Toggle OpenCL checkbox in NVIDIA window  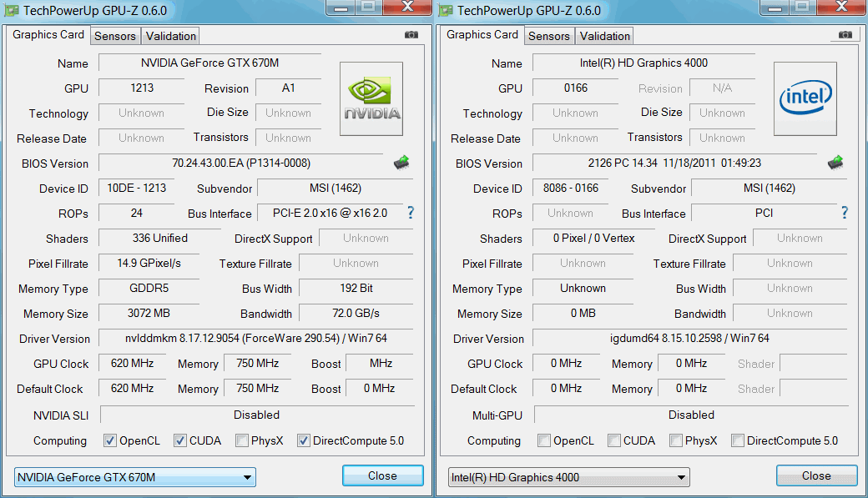109,440
